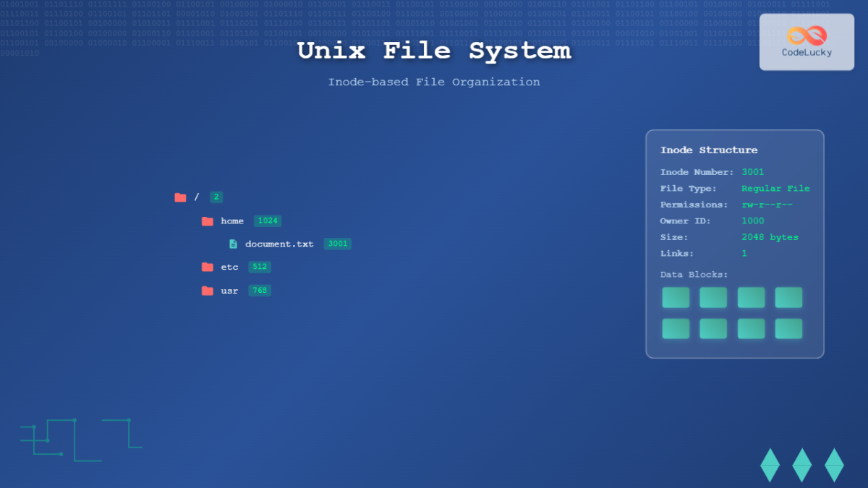Click the inode badge 1024 beside home
Image resolution: width=868 pixels, height=488 pixels.
pos(268,221)
